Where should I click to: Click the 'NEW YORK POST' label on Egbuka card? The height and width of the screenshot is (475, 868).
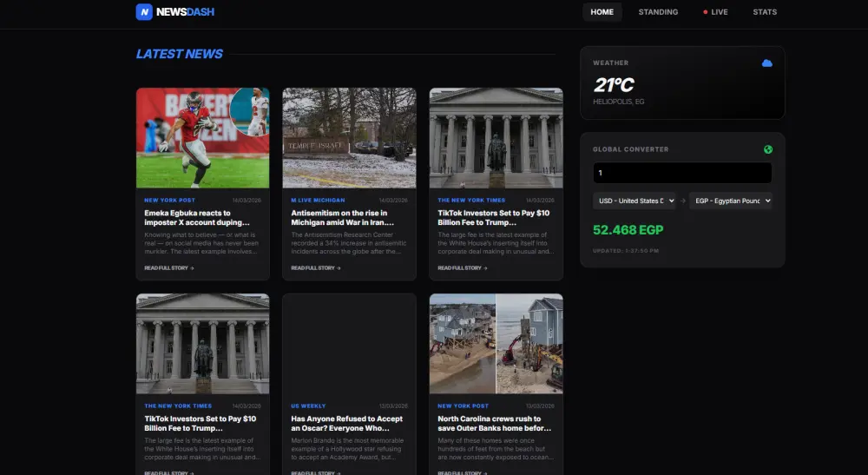pos(169,201)
